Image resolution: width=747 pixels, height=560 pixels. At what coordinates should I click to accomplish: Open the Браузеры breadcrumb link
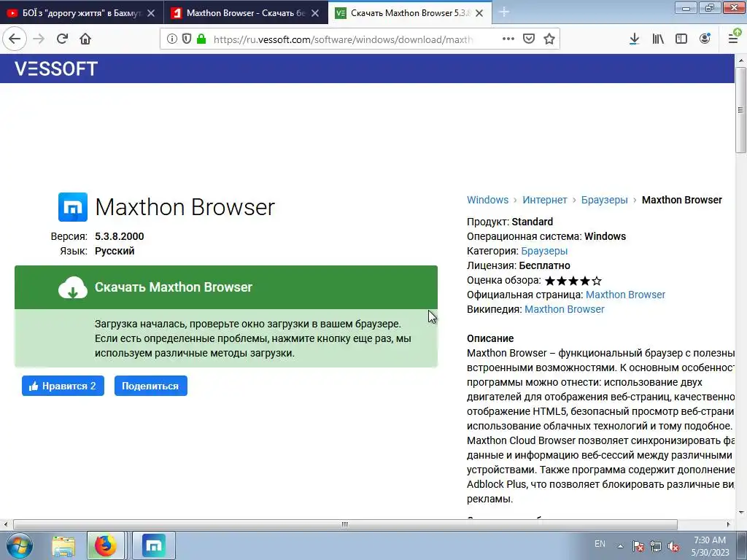(604, 200)
